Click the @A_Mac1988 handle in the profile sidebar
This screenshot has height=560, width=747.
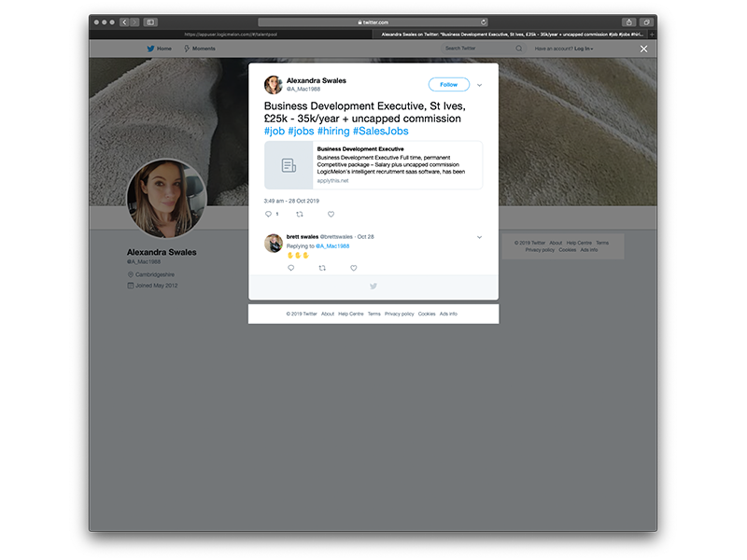click(x=144, y=262)
